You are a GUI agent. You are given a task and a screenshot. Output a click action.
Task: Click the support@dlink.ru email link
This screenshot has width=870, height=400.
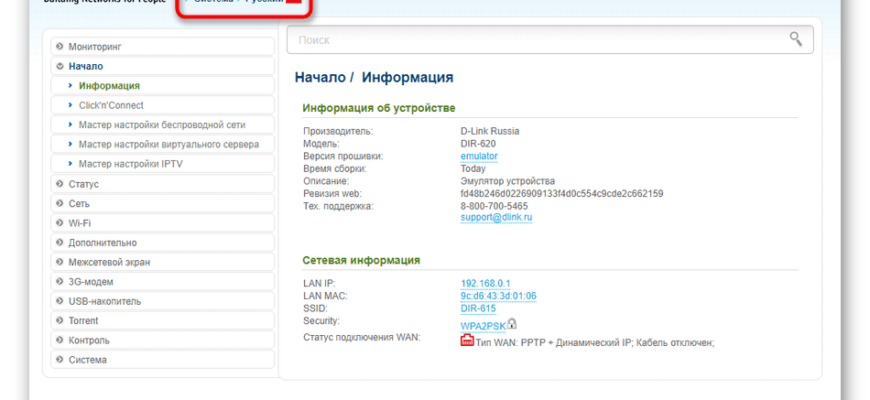[x=496, y=217]
